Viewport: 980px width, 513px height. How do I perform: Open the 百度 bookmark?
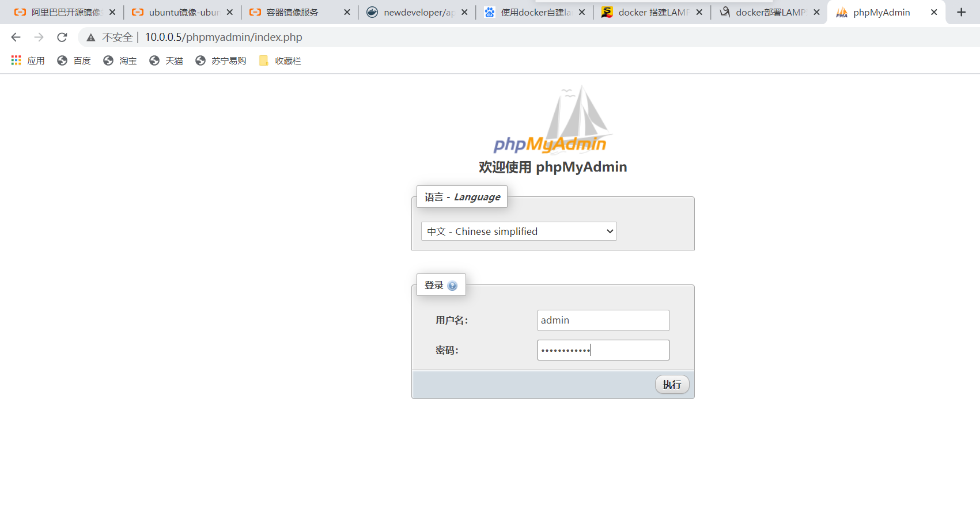[x=74, y=60]
